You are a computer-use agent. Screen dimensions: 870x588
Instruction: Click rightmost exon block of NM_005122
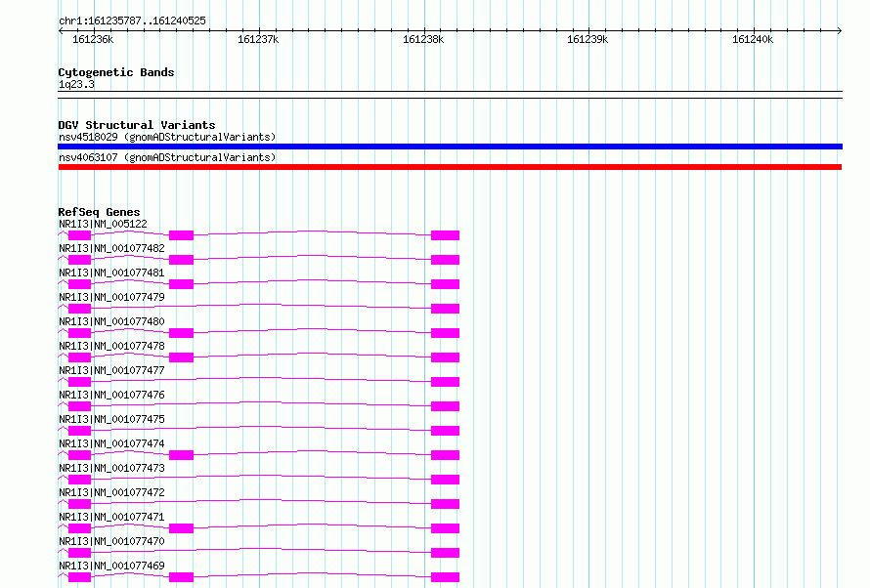445,235
